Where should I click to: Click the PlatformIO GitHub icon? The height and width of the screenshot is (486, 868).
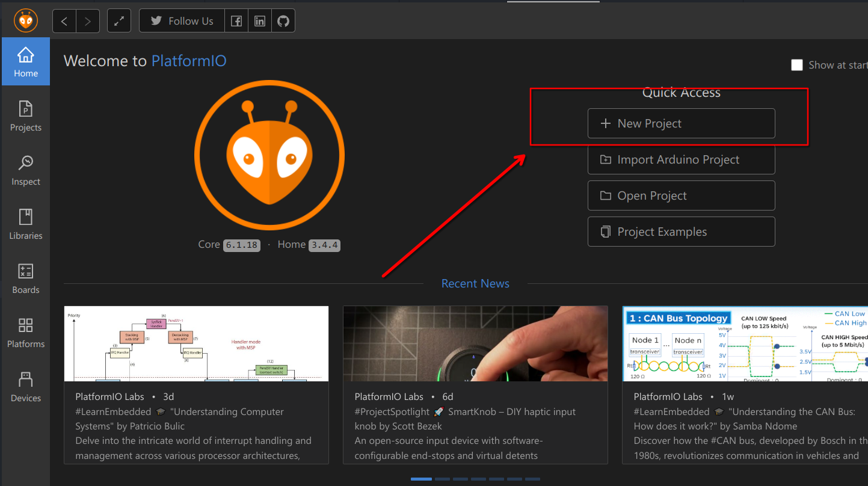[283, 20]
